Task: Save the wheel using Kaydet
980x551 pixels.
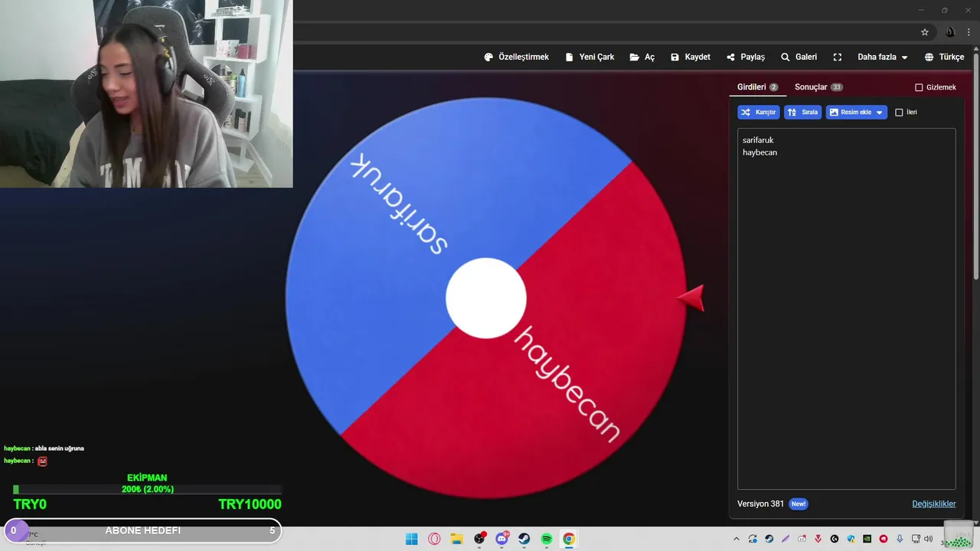Action: pyautogui.click(x=690, y=57)
